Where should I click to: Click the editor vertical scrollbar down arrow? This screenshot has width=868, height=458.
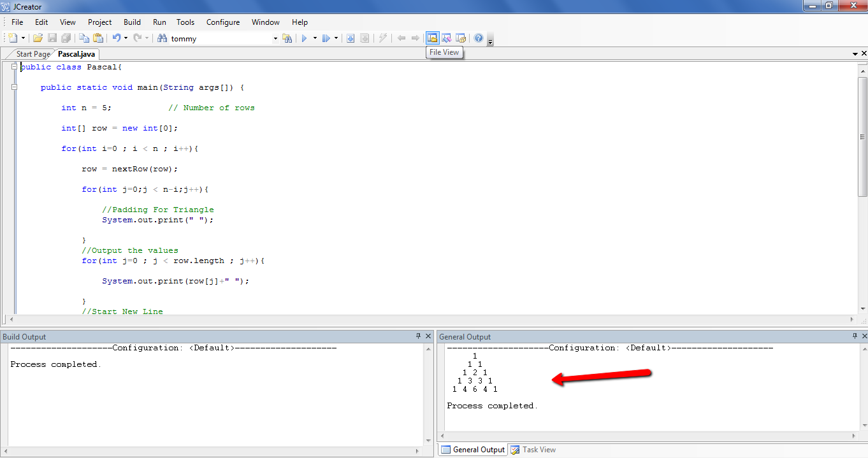tap(863, 309)
